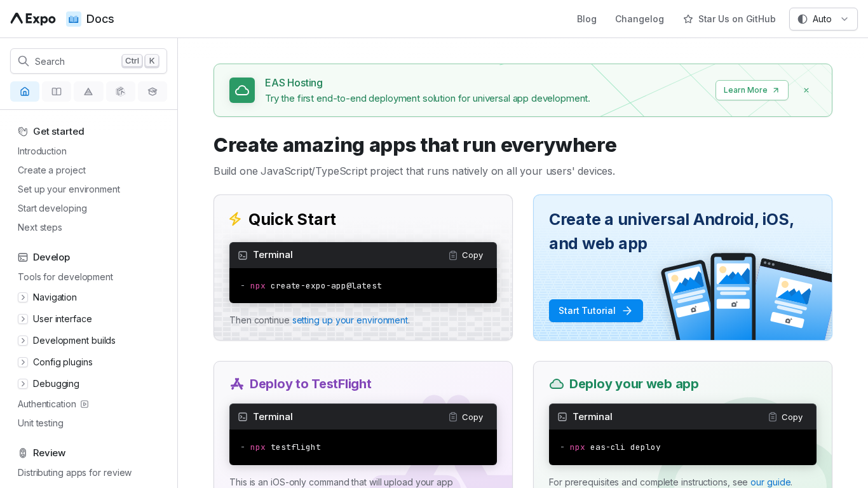
Task: Click the Deploy your web app cloud icon
Action: click(557, 384)
